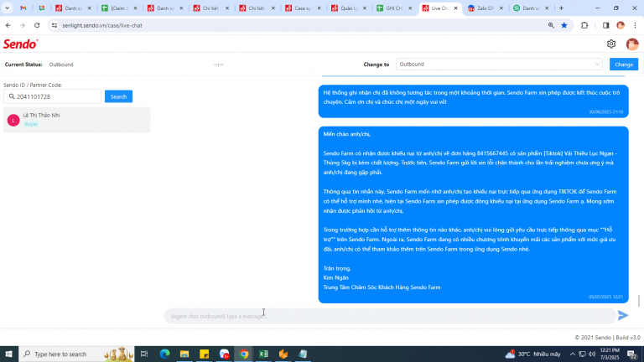The width and height of the screenshot is (644, 362).
Task: Open Sticky Notes from the taskbar
Action: [x=204, y=354]
